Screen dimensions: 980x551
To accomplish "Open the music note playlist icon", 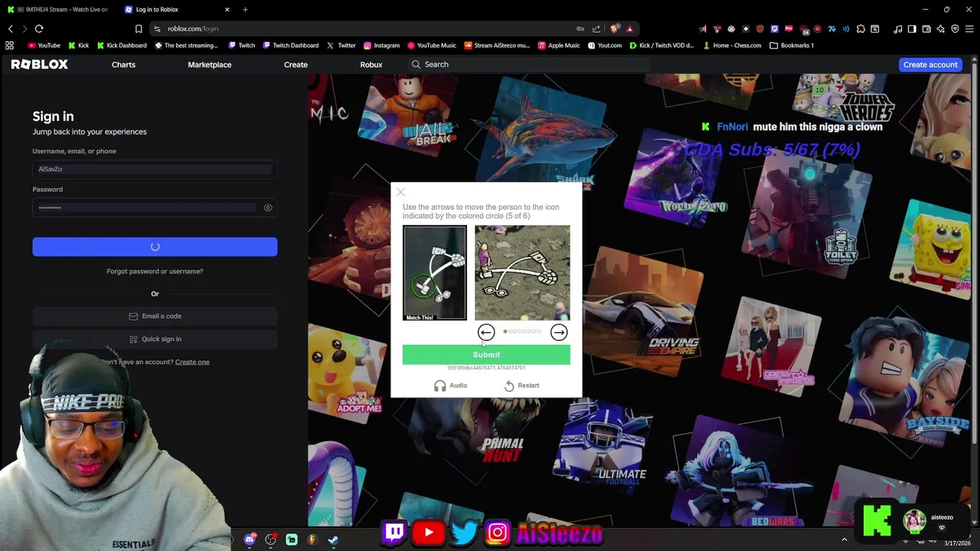I will [899, 29].
